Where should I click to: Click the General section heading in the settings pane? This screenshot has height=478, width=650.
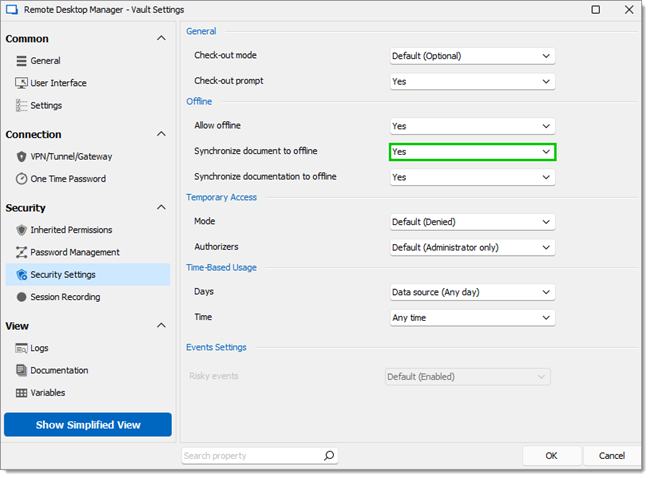click(x=201, y=31)
